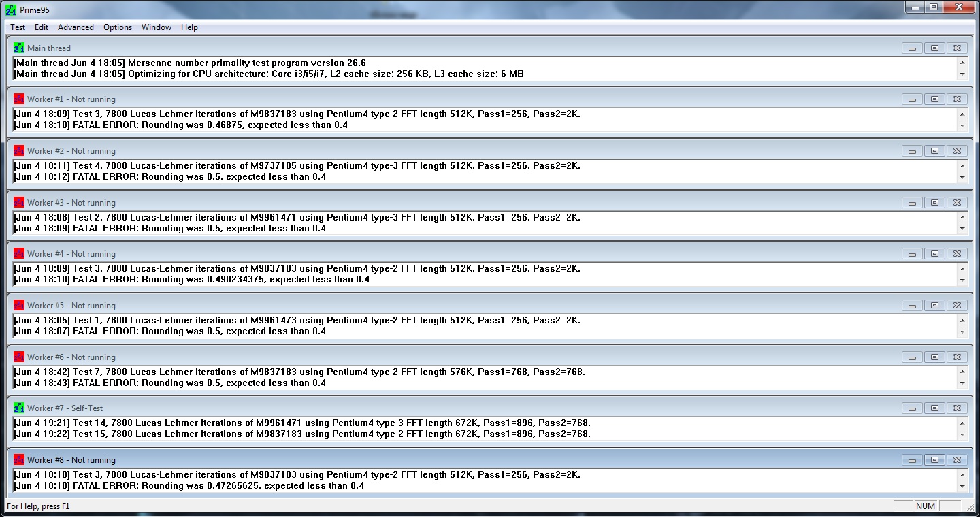Close the Worker #2 child window
The image size is (980, 518).
click(x=957, y=151)
